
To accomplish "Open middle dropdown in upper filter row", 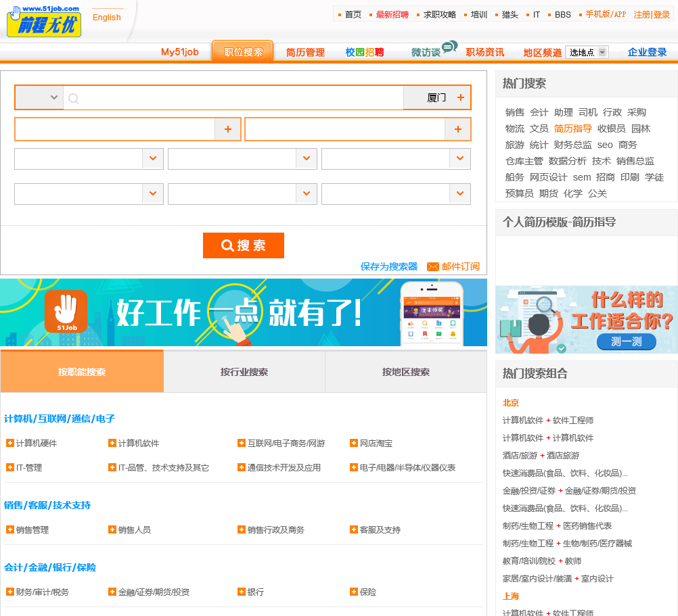I will coord(242,158).
